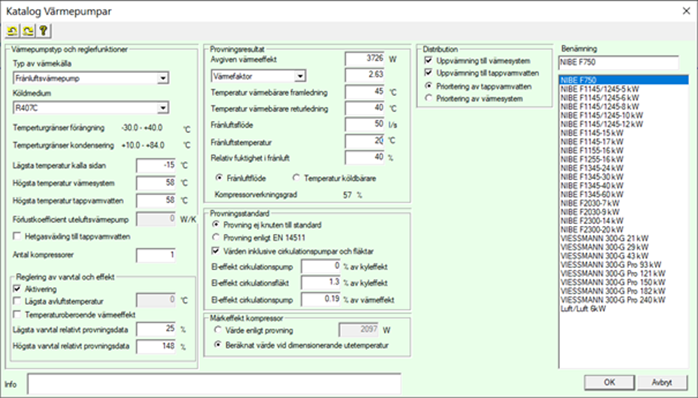Click the undo arrow toolbar icon

click(12, 31)
